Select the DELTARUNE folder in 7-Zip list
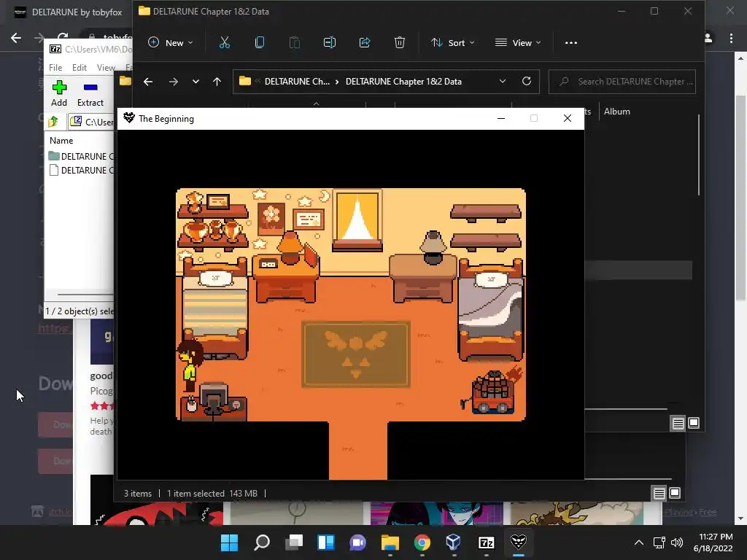 pyautogui.click(x=82, y=156)
